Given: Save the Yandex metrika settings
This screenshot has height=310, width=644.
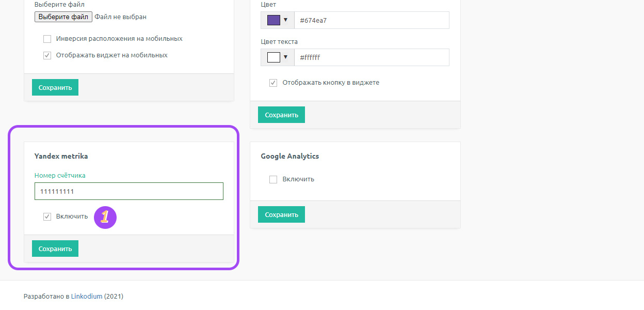Looking at the screenshot, I should pos(55,249).
